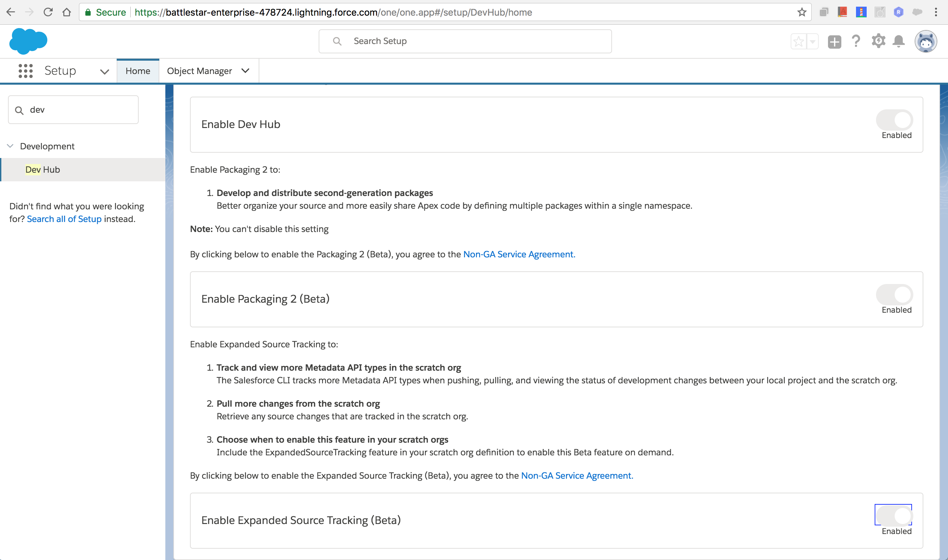
Task: Click the Enable Packaging 2 (Beta) heading
Action: [265, 299]
